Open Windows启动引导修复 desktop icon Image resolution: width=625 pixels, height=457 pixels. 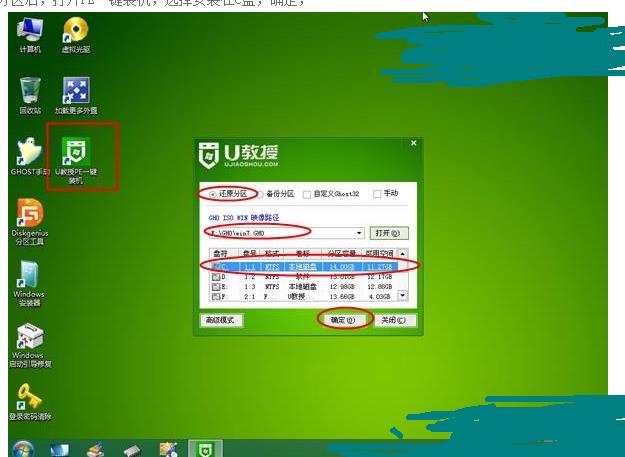coord(30,345)
